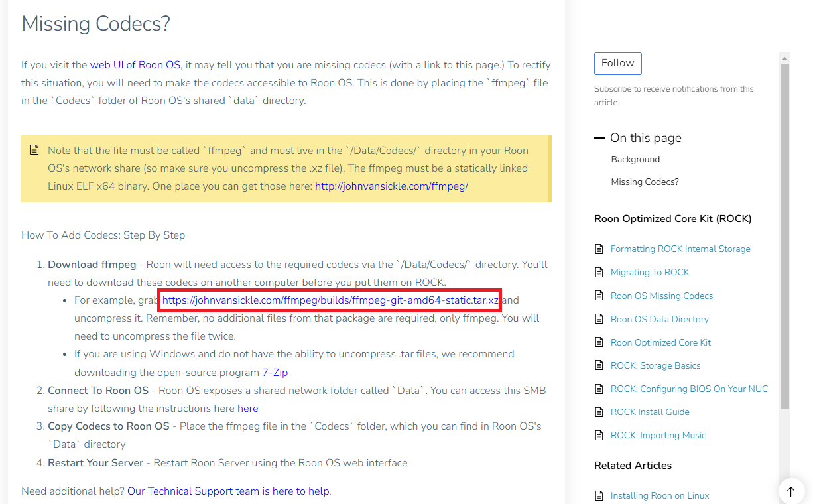Click the document icon beside 'Roon OS Data Directory'
813x504 pixels.
[x=599, y=320]
